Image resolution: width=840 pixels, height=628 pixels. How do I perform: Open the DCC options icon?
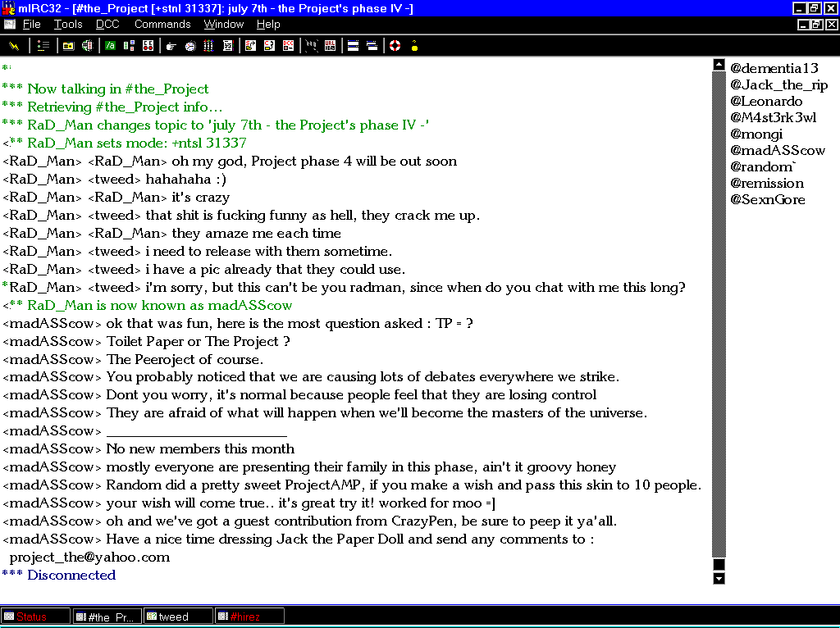tap(288, 46)
